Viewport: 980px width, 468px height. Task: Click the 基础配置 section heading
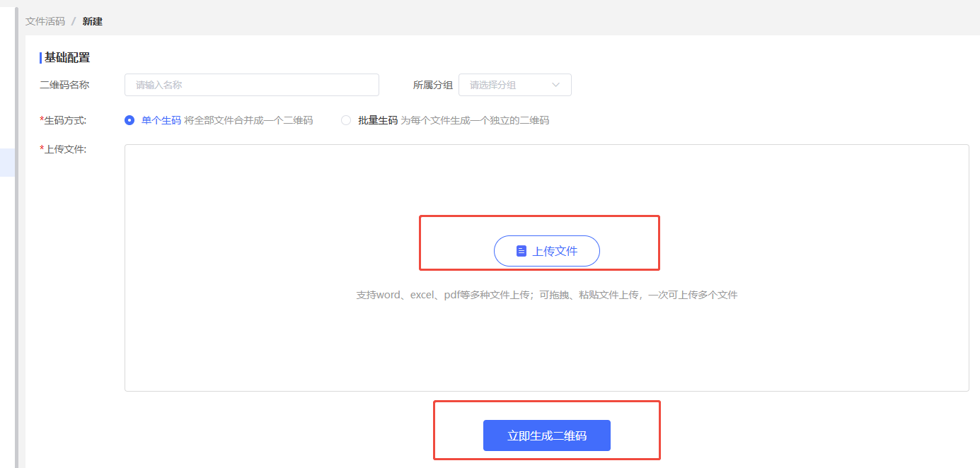click(x=67, y=58)
